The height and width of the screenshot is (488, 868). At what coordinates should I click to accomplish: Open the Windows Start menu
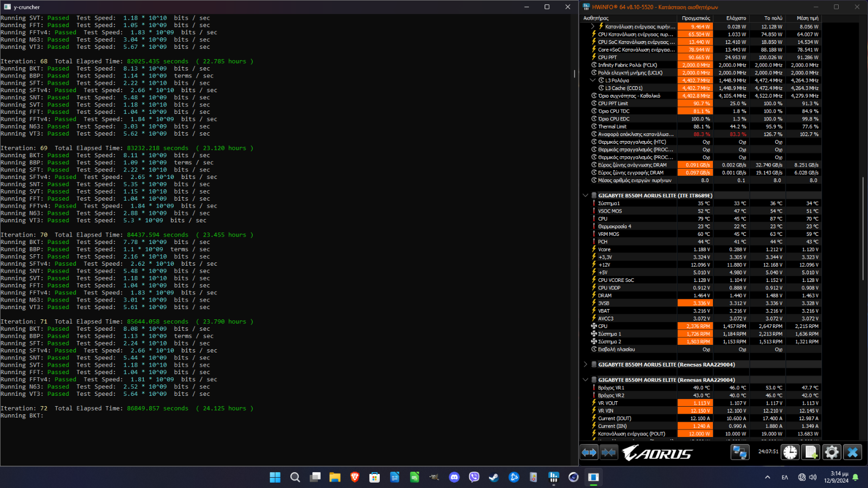pos(275,477)
